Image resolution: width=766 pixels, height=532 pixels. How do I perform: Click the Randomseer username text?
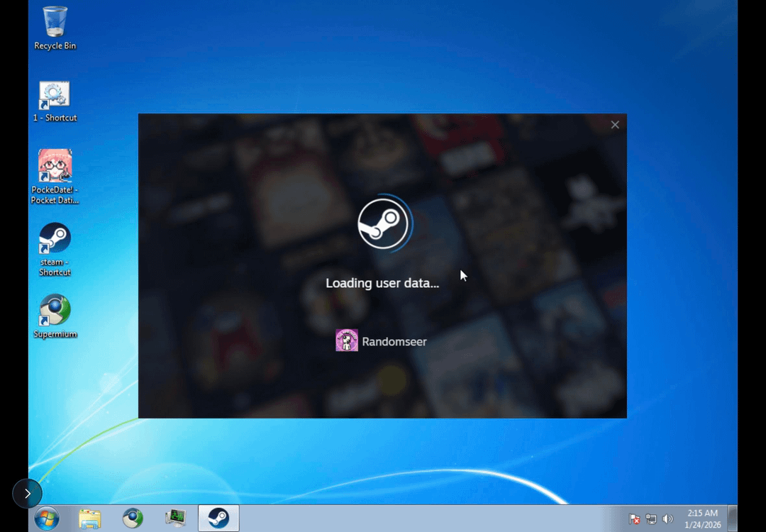(394, 342)
